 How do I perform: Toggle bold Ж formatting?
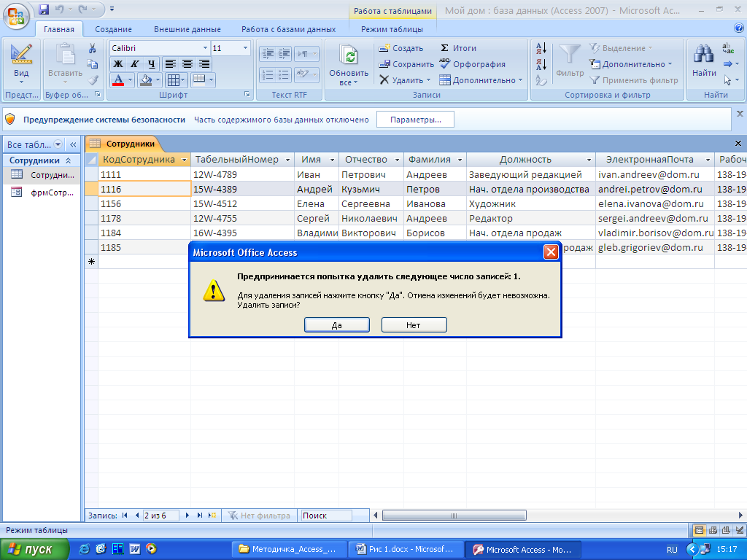tap(117, 64)
